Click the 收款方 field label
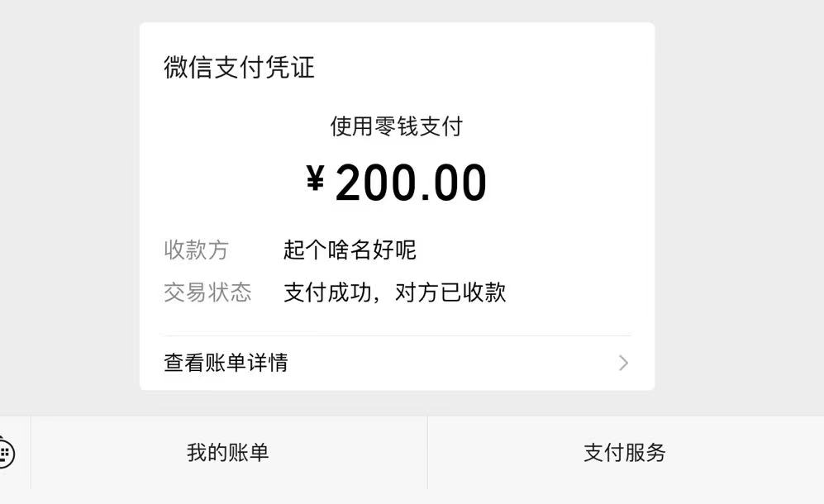This screenshot has width=824, height=504. (196, 250)
